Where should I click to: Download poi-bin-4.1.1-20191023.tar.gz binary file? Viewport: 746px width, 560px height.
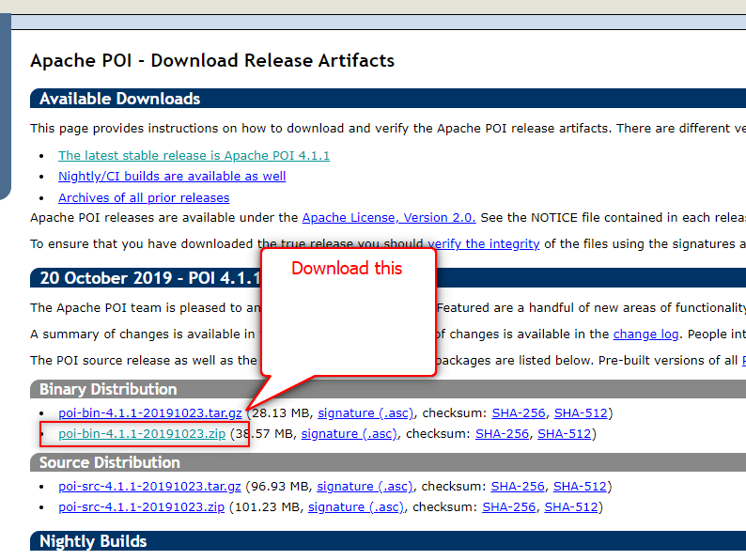click(x=150, y=412)
